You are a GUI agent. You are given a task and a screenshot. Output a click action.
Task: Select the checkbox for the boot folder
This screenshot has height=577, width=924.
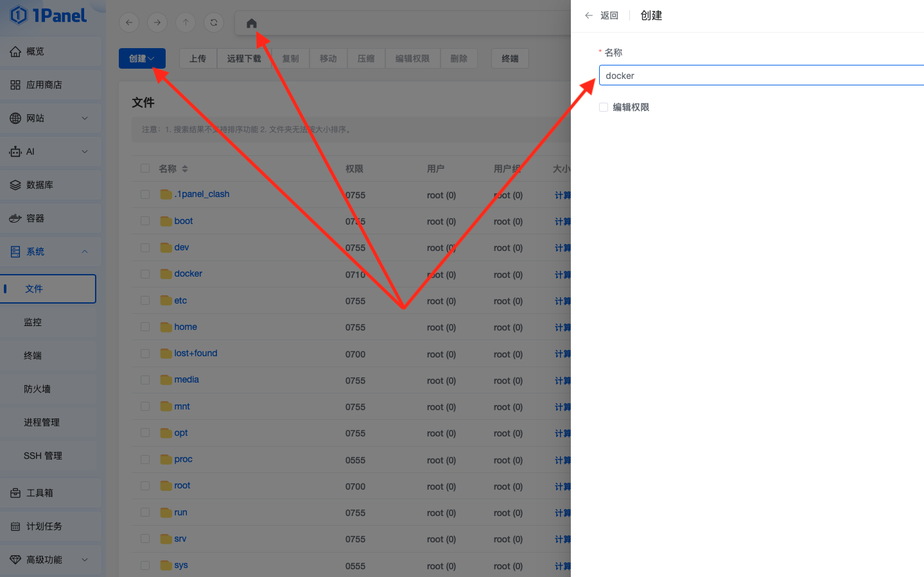tap(145, 221)
